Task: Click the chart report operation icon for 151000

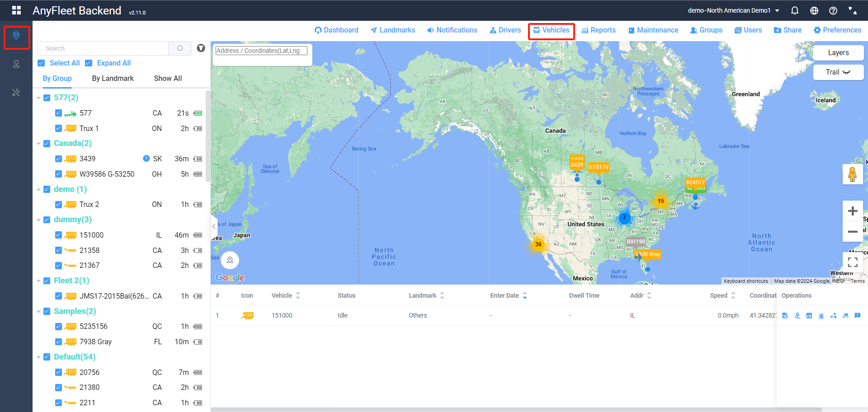Action: coord(809,316)
